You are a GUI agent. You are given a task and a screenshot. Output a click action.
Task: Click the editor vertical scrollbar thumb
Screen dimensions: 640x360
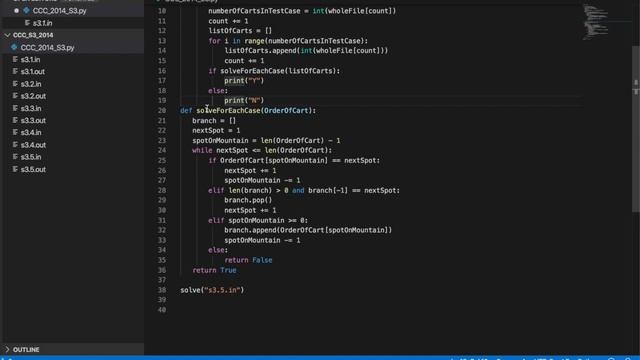click(x=636, y=129)
